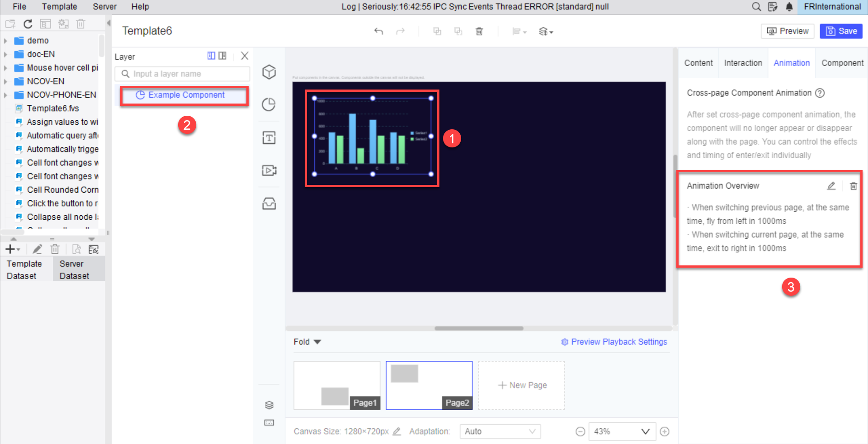Viewport: 868px width, 444px height.
Task: Switch layer panel to left-docked layout icon
Action: [x=211, y=56]
